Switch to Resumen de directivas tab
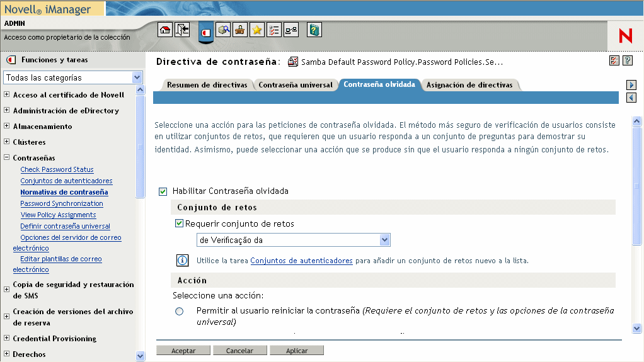This screenshot has width=644, height=362. 207,85
